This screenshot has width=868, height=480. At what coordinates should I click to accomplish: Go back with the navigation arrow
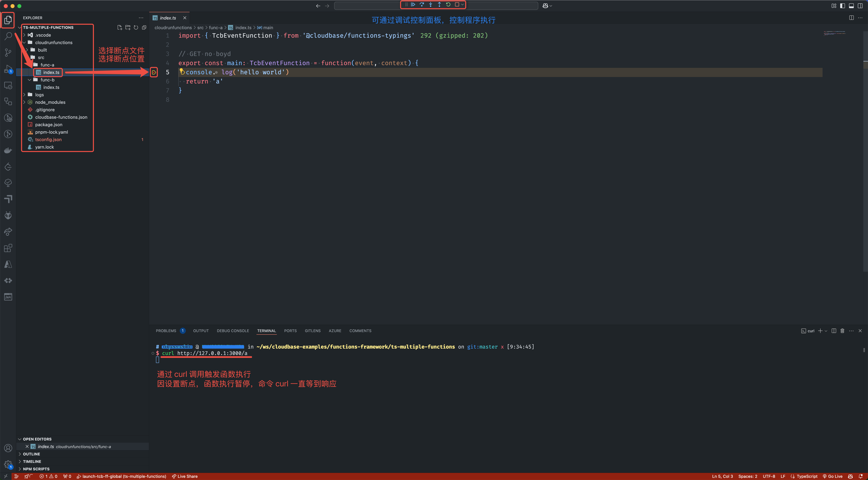coord(318,6)
